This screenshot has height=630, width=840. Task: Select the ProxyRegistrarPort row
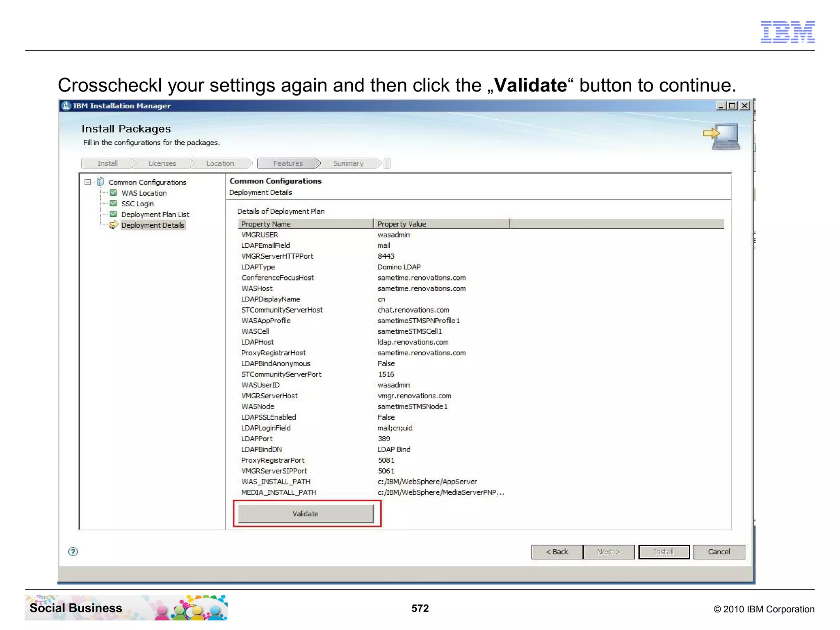click(481, 460)
